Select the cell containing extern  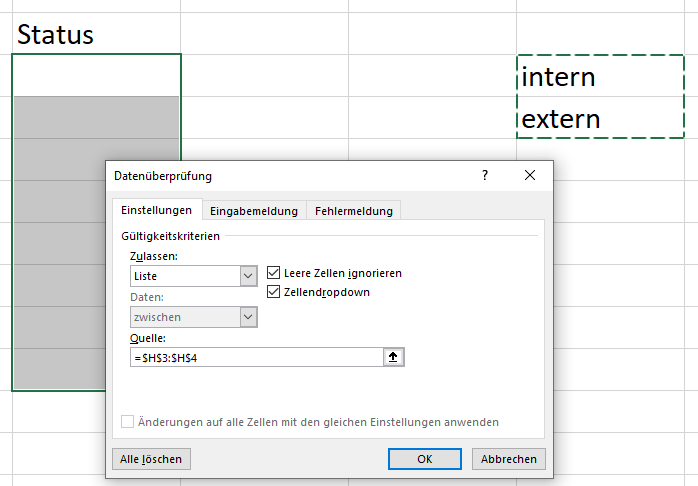600,119
